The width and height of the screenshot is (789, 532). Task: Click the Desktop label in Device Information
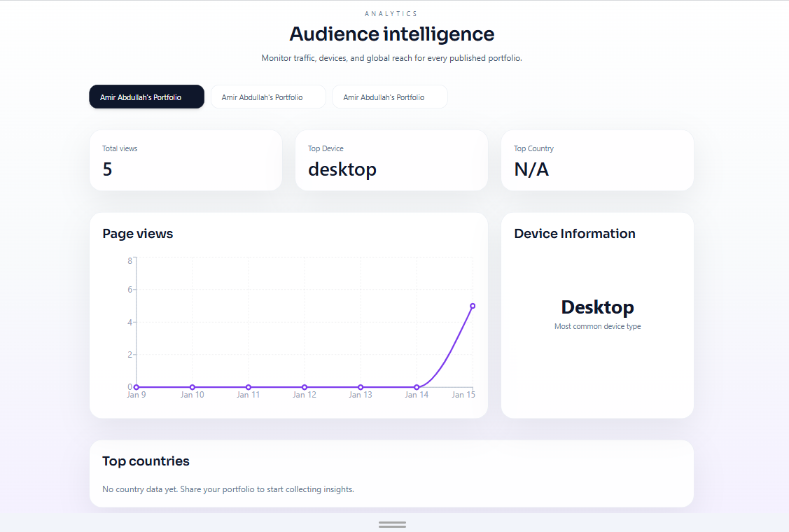tap(597, 307)
